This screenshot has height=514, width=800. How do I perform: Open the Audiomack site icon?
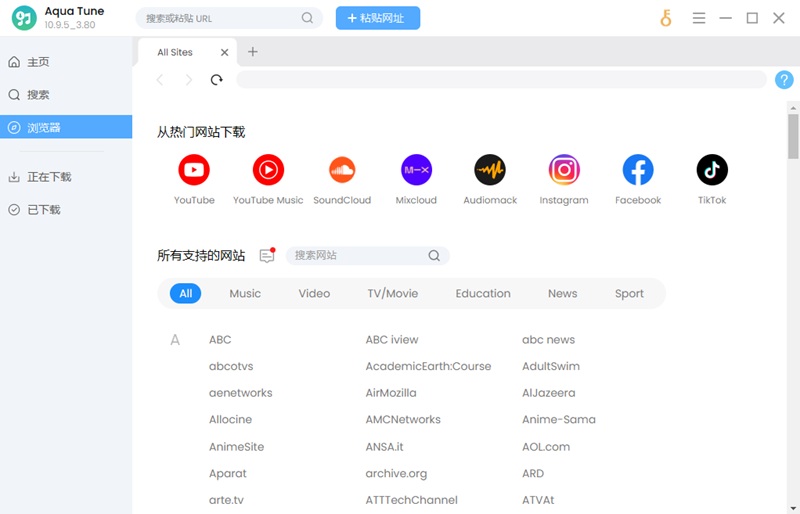coord(490,169)
